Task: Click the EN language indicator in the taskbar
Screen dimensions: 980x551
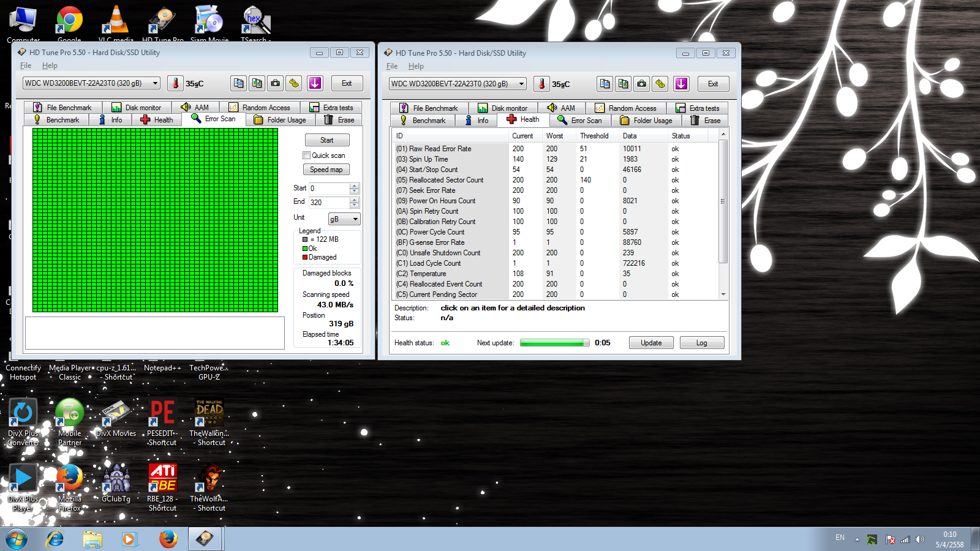Action: 840,538
